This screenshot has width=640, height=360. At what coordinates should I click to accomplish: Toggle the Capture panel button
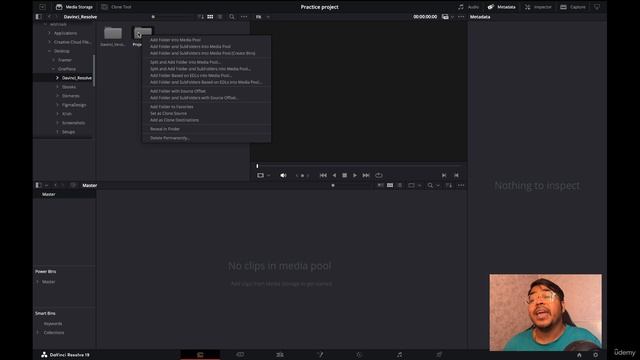coord(573,7)
